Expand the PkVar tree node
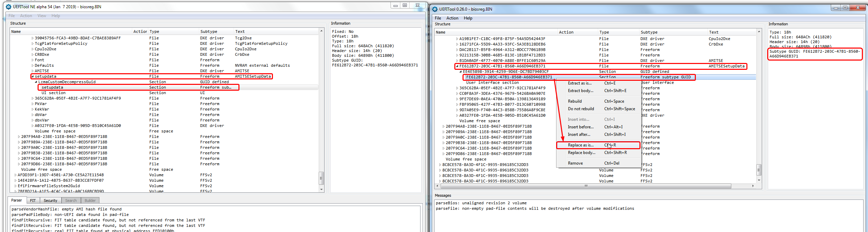Image resolution: width=868 pixels, height=232 pixels. 33,104
